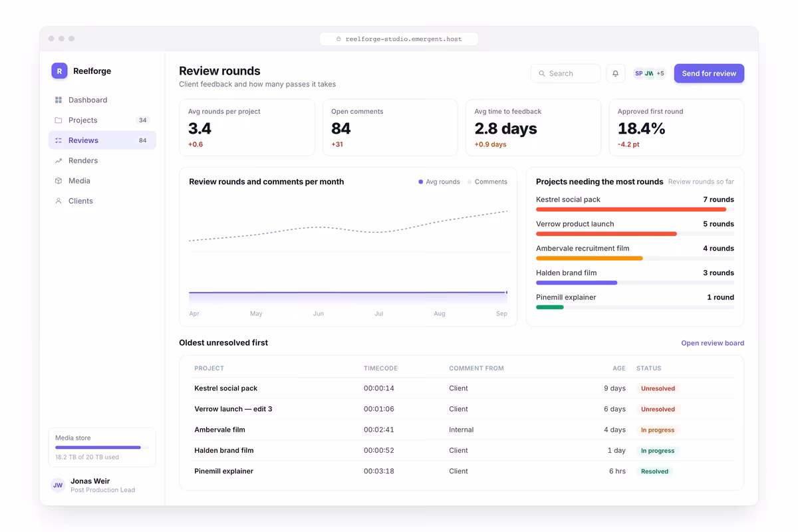Click 18.2 TB of 20 TB used
Screen dimensions: 798x532
point(87,457)
